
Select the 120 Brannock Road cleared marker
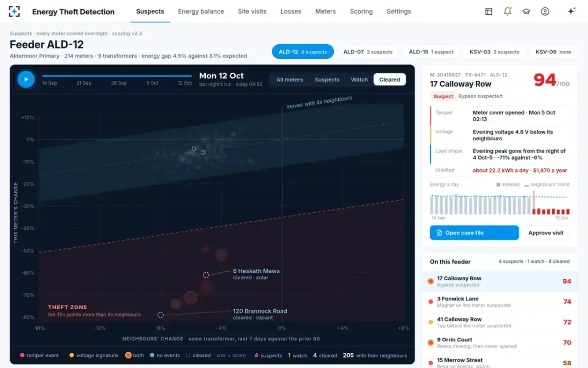tap(160, 315)
